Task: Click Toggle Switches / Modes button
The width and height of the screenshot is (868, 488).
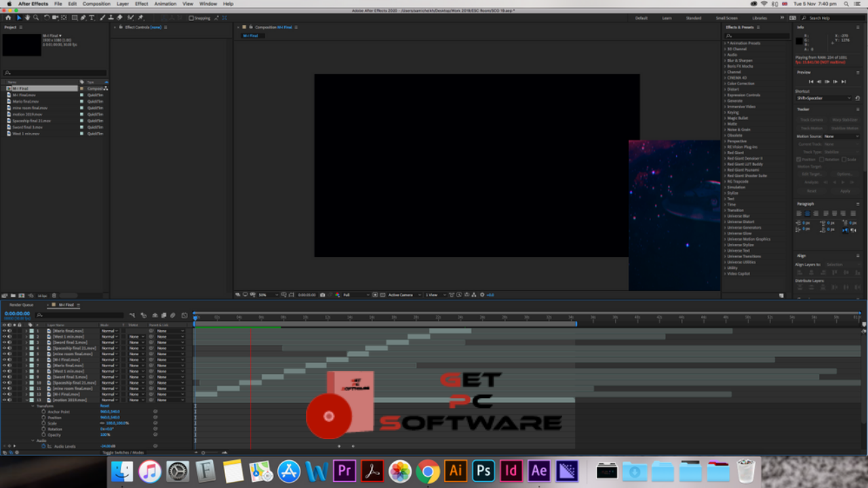Action: 123,452
